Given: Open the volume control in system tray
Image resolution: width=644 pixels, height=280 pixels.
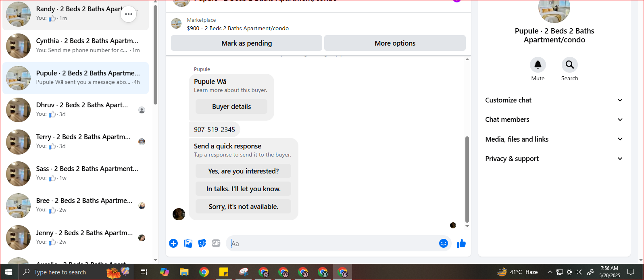Looking at the screenshot, I should click(579, 272).
